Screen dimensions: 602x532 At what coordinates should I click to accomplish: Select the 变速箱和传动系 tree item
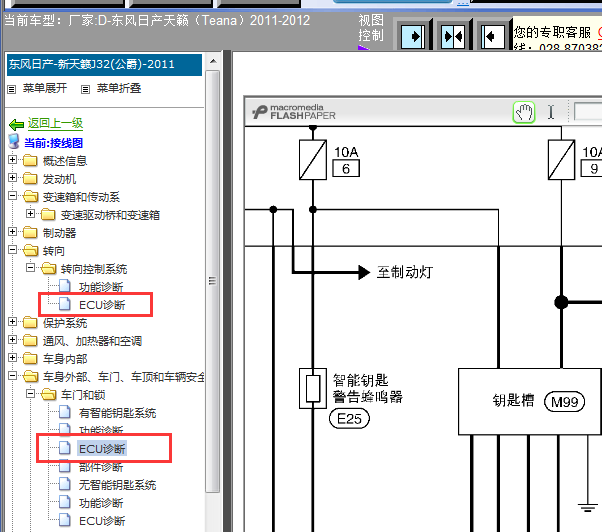click(81, 197)
